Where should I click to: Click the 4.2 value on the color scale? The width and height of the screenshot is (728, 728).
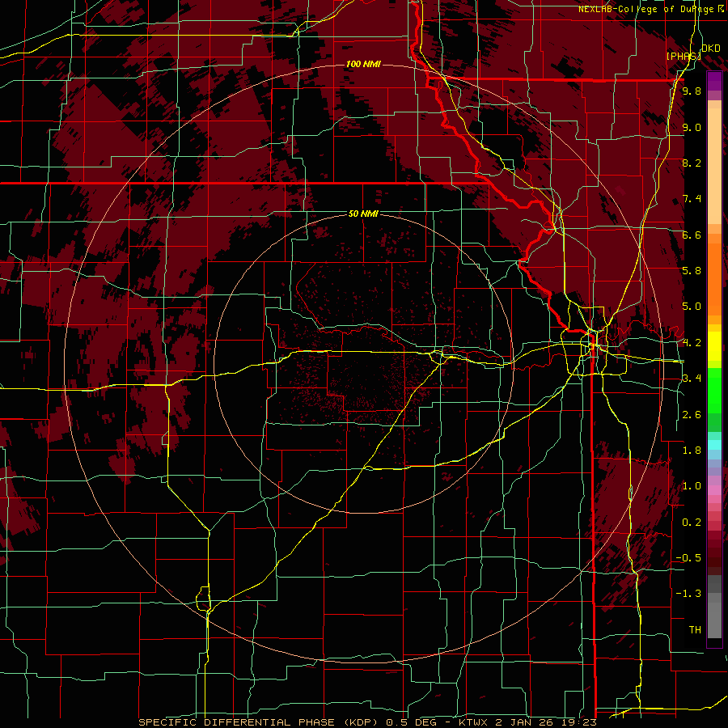coord(692,343)
